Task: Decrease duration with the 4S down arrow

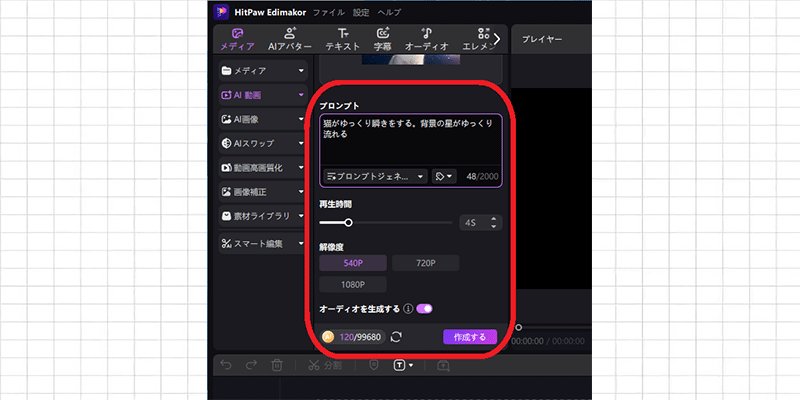Action: (x=493, y=226)
